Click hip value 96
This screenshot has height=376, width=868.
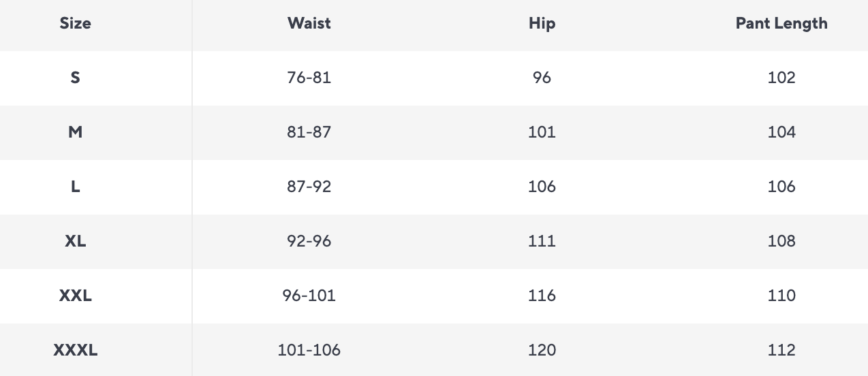pos(542,78)
